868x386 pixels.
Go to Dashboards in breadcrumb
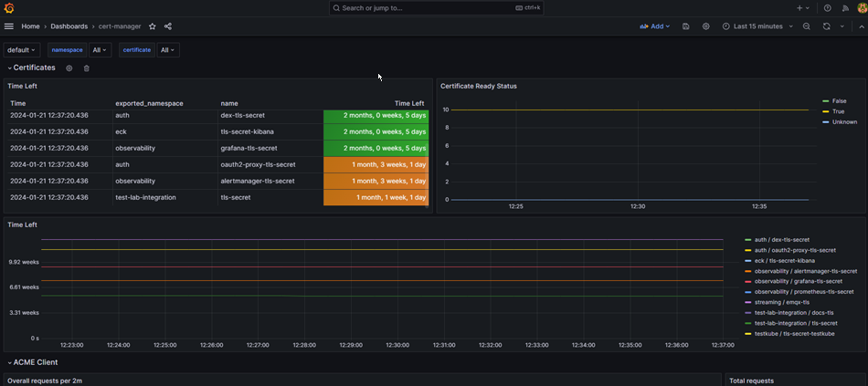[69, 26]
